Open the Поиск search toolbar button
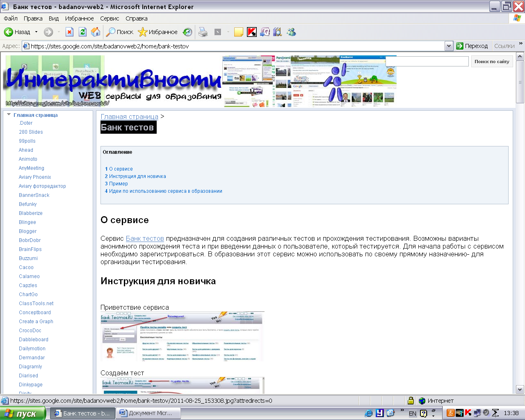 click(x=120, y=32)
